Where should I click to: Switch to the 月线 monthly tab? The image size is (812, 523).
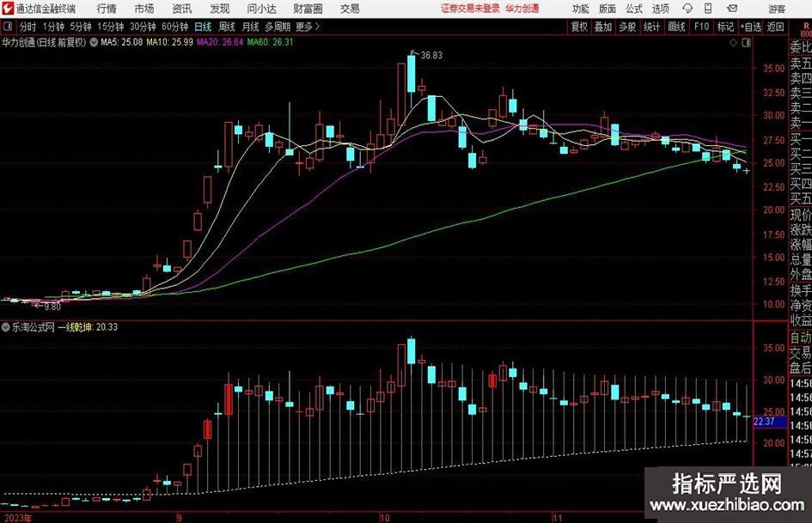251,27
